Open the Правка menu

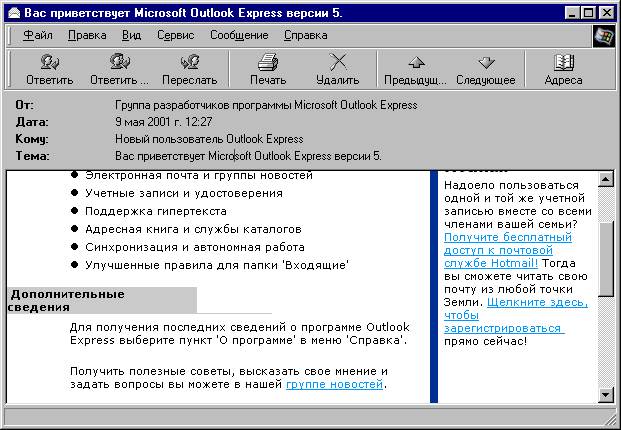pyautogui.click(x=87, y=35)
